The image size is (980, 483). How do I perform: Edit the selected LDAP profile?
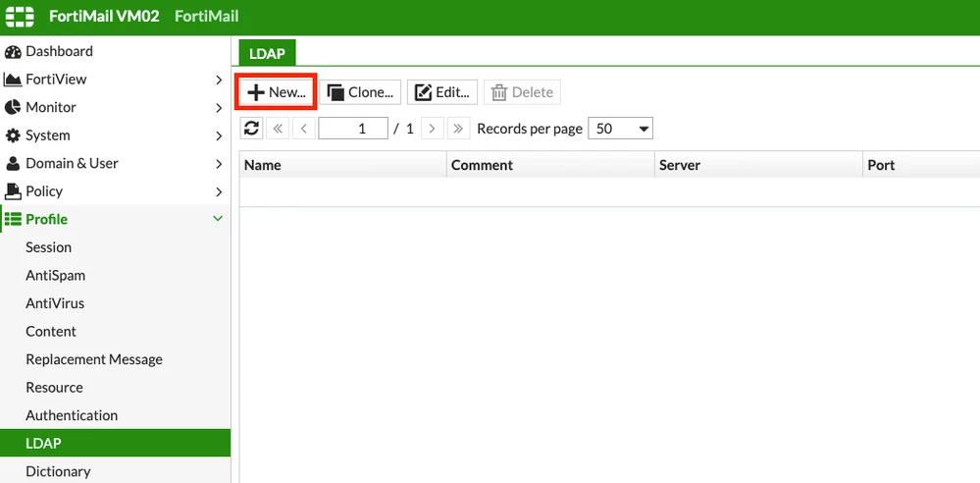442,92
